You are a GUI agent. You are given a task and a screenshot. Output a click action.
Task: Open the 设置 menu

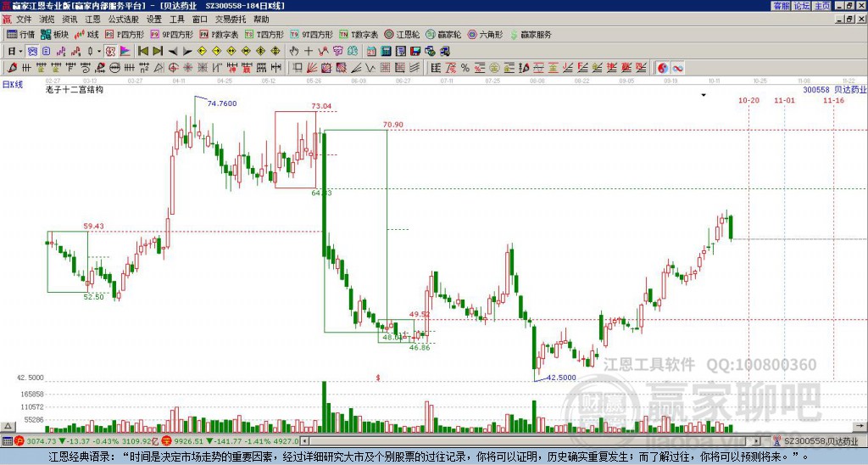(x=154, y=20)
